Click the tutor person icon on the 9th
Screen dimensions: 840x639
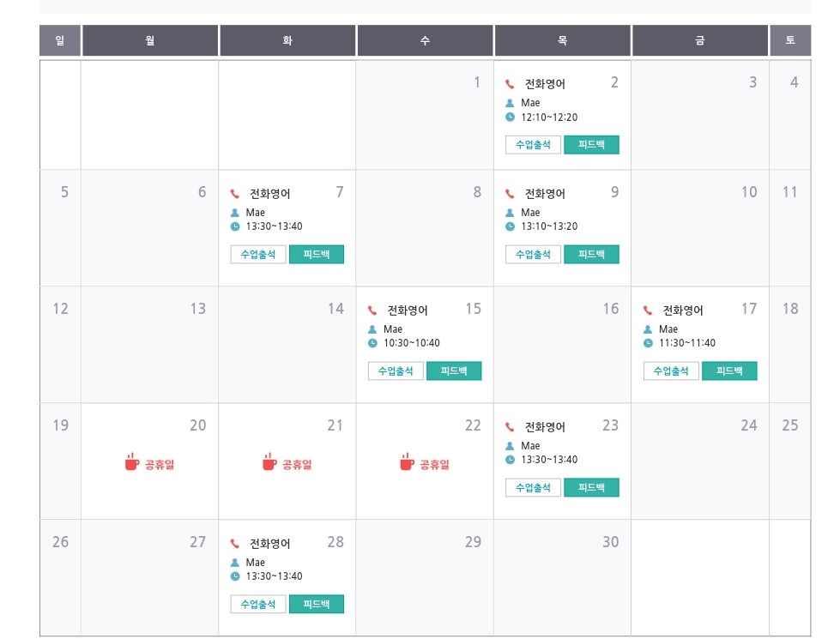tap(510, 213)
